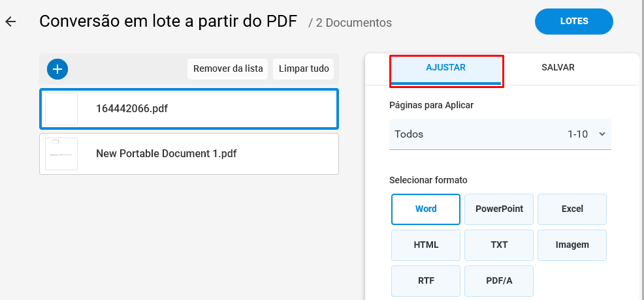Select the HTML format option
644x300 pixels.
pyautogui.click(x=426, y=245)
